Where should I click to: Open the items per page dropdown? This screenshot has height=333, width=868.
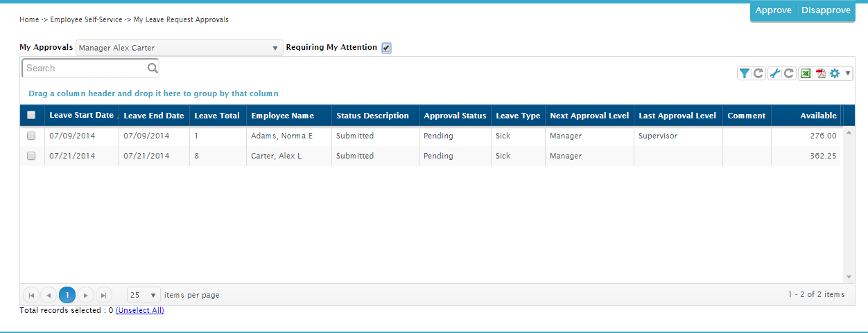[x=144, y=295]
